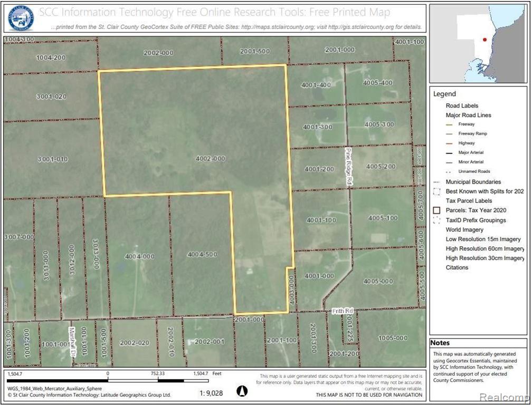Click the north arrow compass icon
This screenshot has height=405, width=532.
pos(242,391)
